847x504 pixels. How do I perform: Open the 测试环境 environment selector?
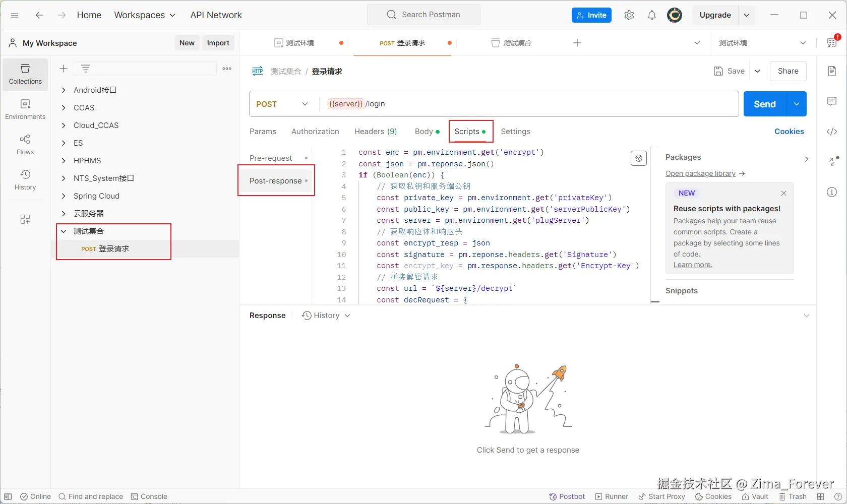pyautogui.click(x=762, y=43)
